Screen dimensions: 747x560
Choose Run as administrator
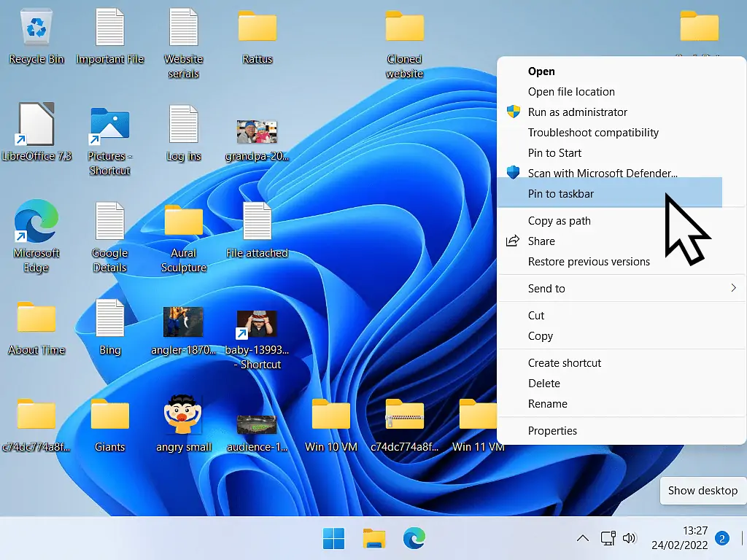click(577, 112)
